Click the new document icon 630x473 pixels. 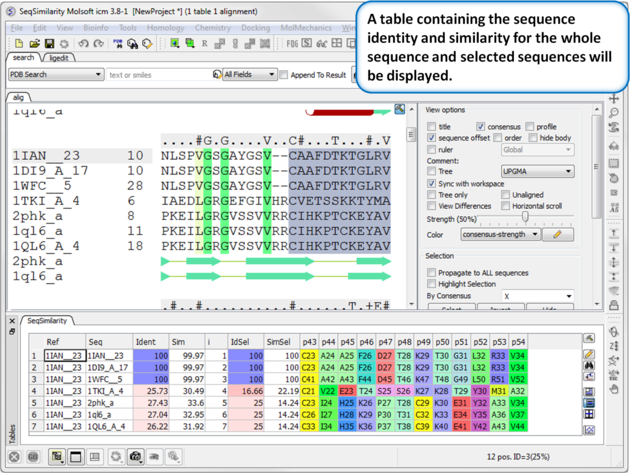20,44
